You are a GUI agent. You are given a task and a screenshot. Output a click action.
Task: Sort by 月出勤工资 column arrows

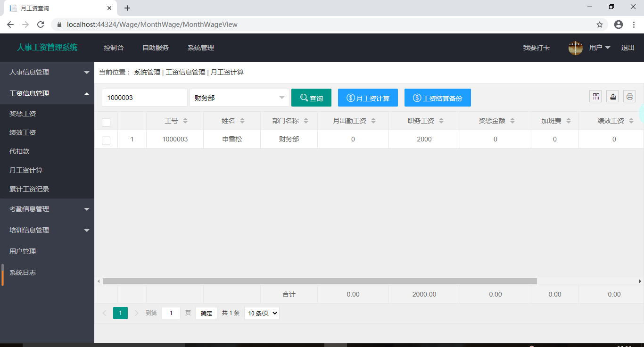coord(373,121)
